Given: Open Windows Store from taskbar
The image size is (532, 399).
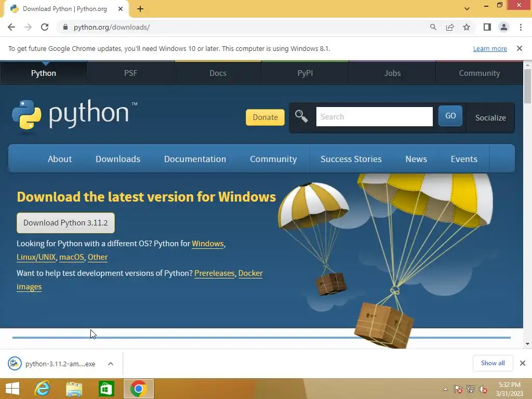Looking at the screenshot, I should click(x=106, y=389).
